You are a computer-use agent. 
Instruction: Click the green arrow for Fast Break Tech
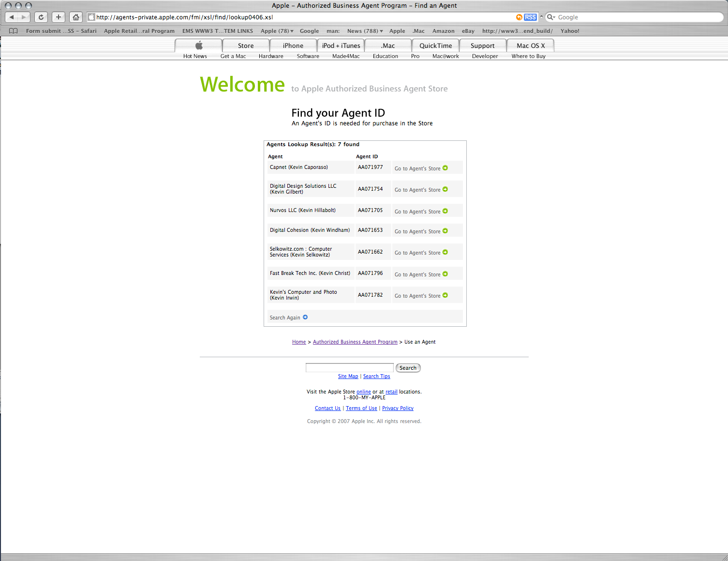(x=445, y=274)
